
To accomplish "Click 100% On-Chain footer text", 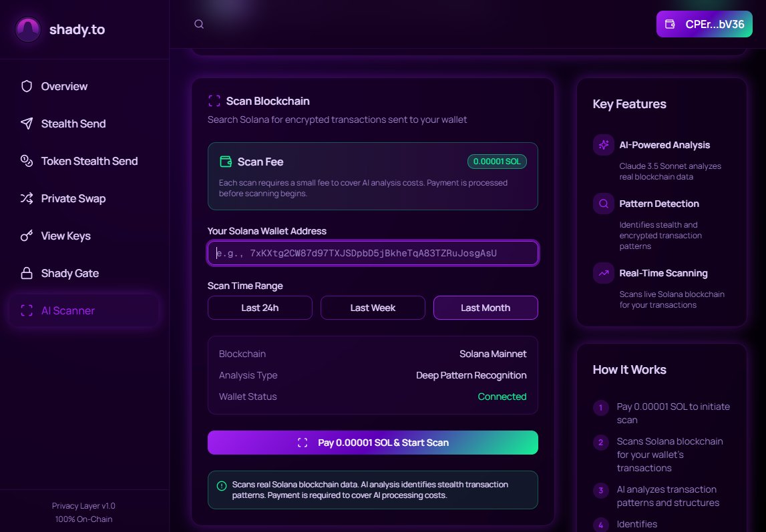I will tap(83, 519).
